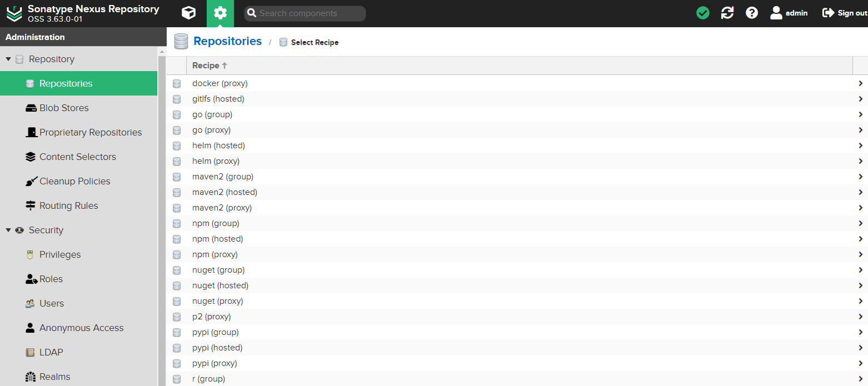
Task: Click the Routing Rules signpost icon
Action: pyautogui.click(x=31, y=205)
